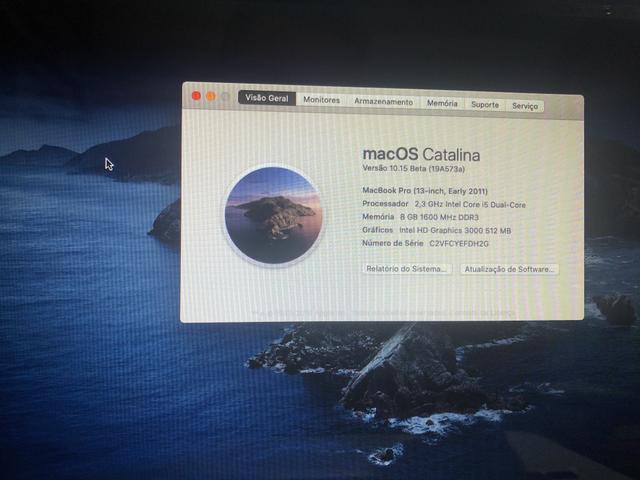Click the Processador label
This screenshot has width=640, height=480.
[385, 203]
